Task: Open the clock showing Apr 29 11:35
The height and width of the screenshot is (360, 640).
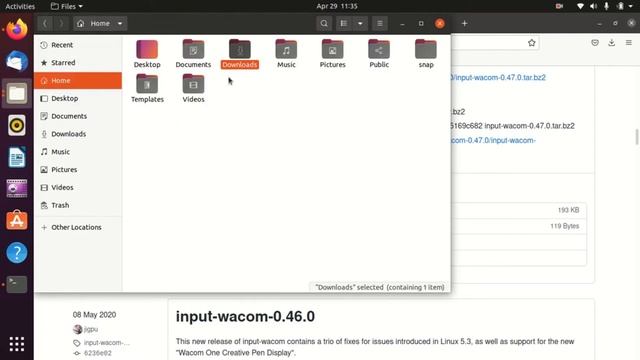Action: [337, 6]
